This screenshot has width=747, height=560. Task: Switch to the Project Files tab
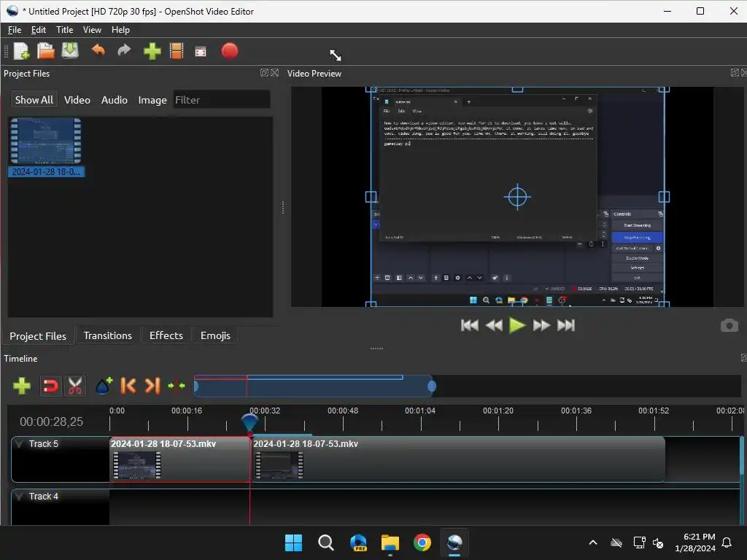38,336
